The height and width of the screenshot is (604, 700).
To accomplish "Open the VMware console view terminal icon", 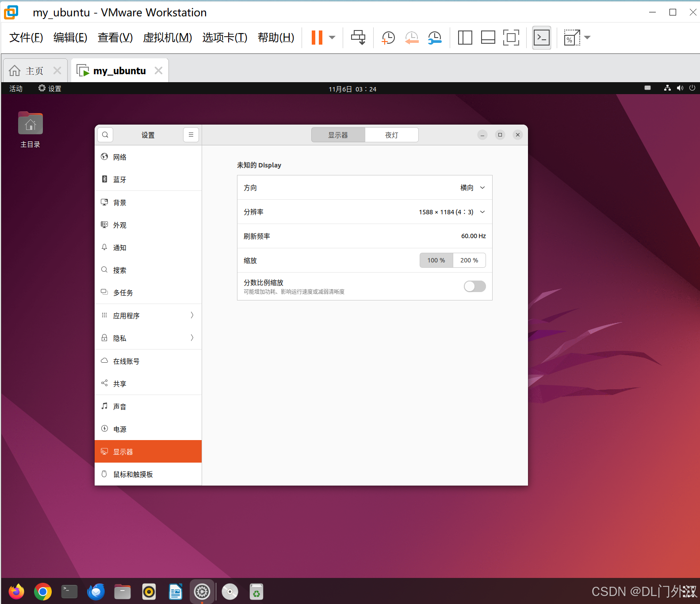I will (x=542, y=38).
